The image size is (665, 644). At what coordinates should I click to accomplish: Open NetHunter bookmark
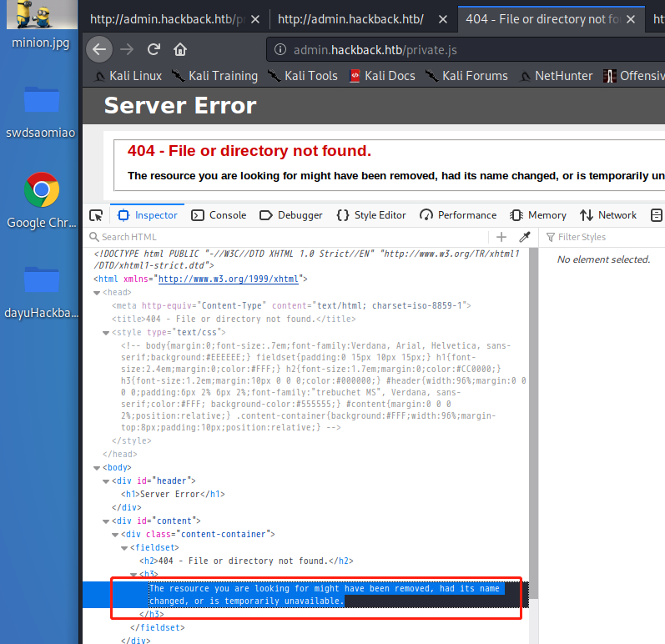[557, 76]
